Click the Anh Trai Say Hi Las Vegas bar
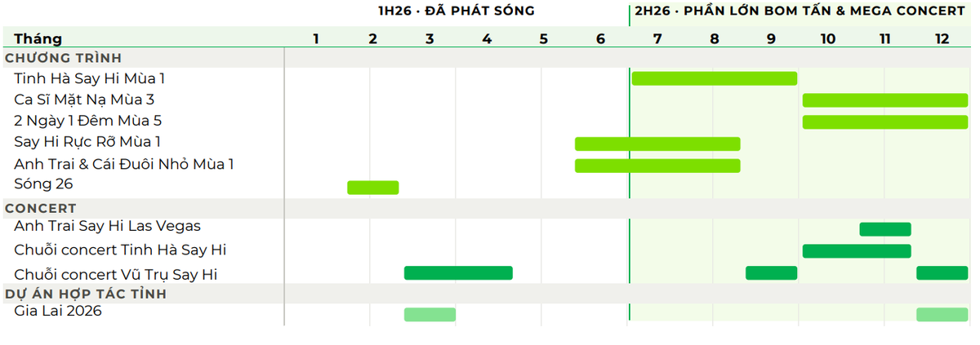Image resolution: width=980 pixels, height=345 pixels. coord(885,229)
